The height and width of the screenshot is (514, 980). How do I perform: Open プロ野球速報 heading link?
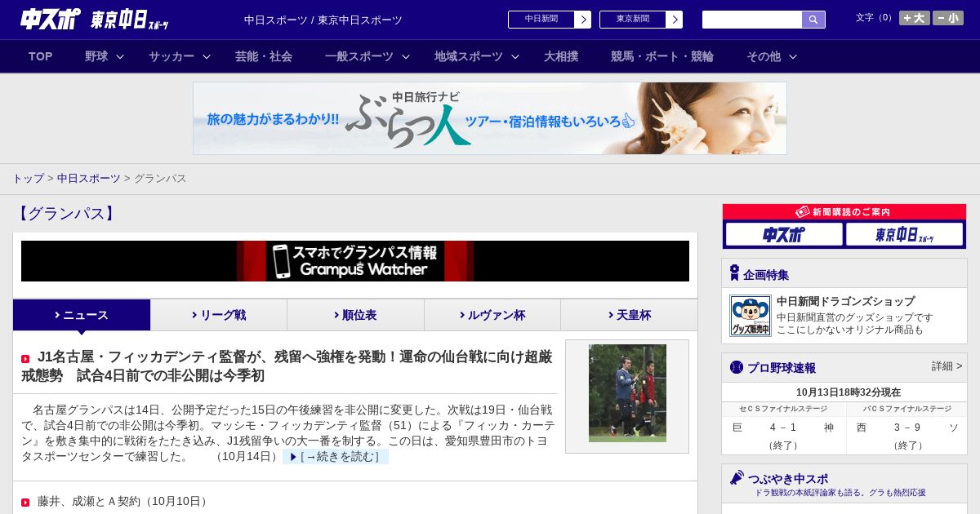click(x=782, y=368)
